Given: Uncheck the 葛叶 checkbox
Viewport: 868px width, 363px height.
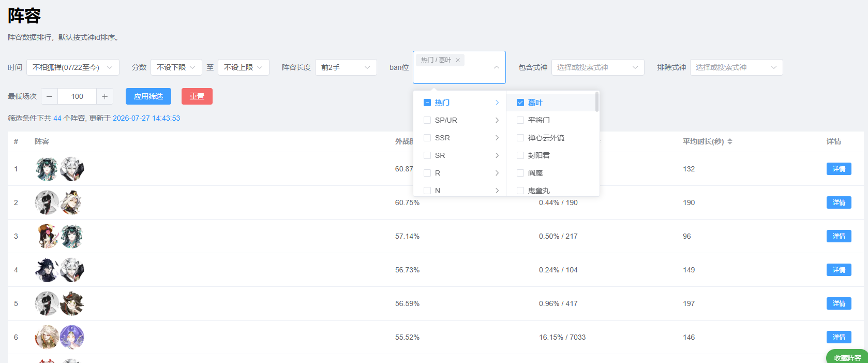Looking at the screenshot, I should coord(520,103).
